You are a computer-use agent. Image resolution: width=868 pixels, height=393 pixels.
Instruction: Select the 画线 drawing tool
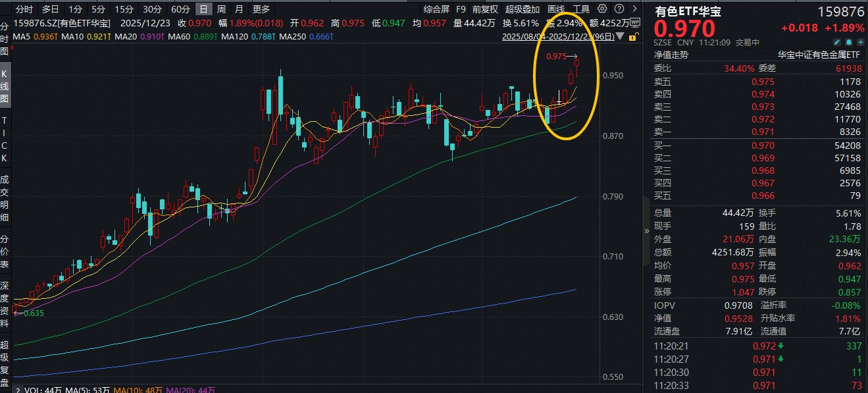[555, 9]
